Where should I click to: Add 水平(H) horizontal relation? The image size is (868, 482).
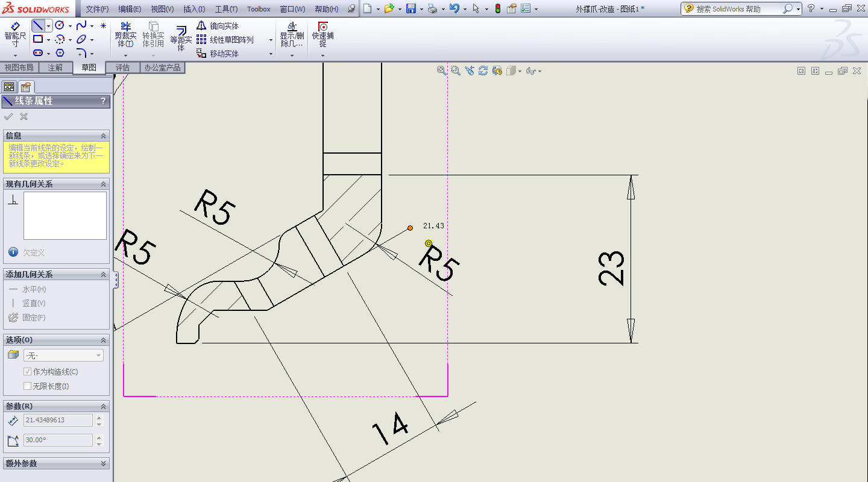(28, 289)
